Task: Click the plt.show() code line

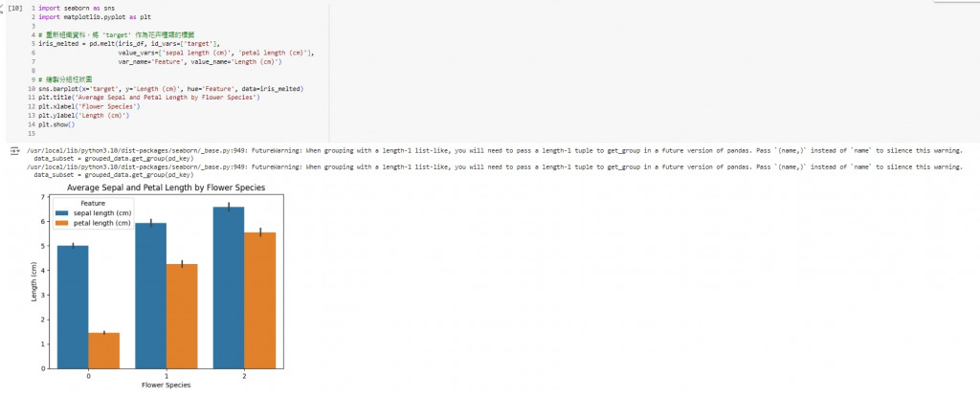Action: [x=56, y=124]
